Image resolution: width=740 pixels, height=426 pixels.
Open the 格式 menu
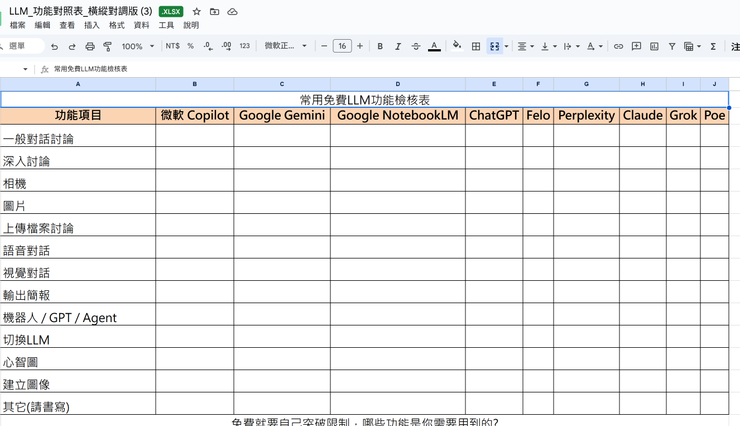tap(117, 25)
